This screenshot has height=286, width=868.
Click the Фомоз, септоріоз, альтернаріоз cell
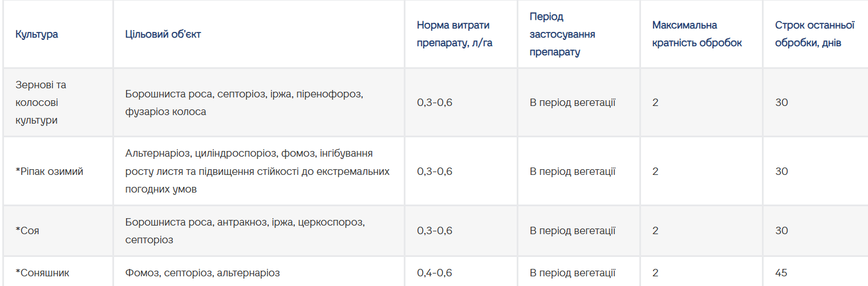[202, 273]
